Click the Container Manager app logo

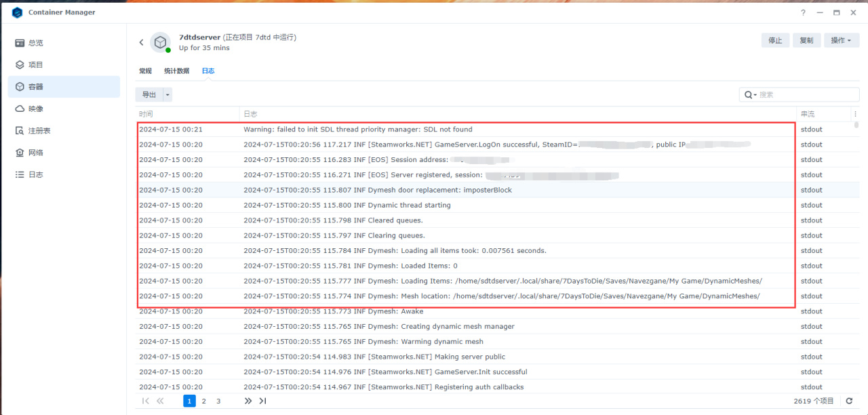[17, 12]
